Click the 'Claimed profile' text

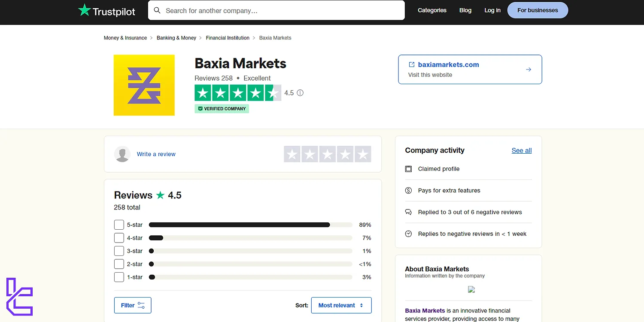click(x=439, y=169)
